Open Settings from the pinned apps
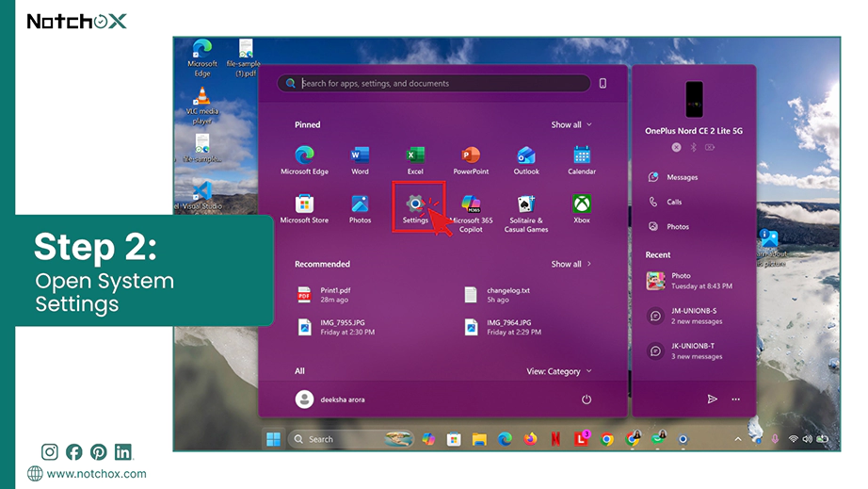This screenshot has width=868, height=489. pyautogui.click(x=415, y=209)
